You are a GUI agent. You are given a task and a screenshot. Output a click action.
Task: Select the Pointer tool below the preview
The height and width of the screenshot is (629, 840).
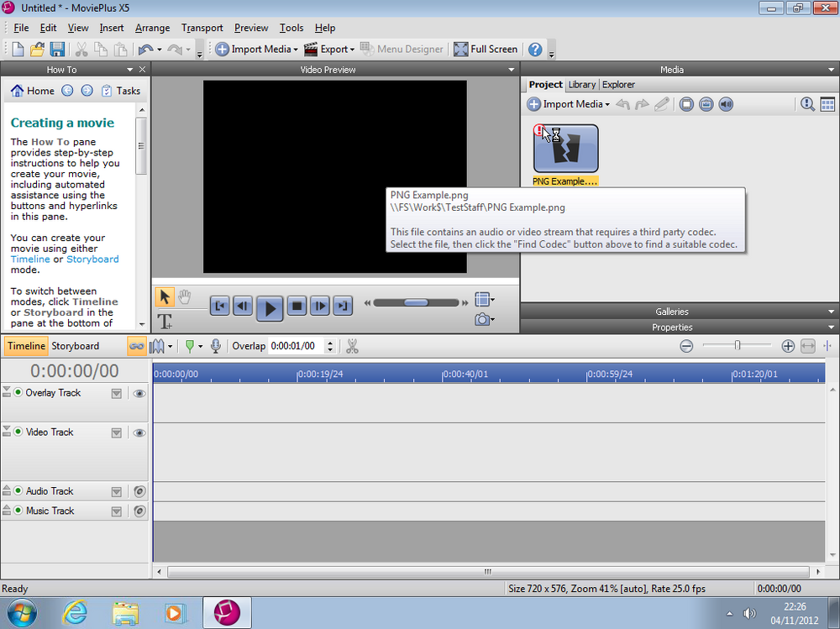point(165,296)
